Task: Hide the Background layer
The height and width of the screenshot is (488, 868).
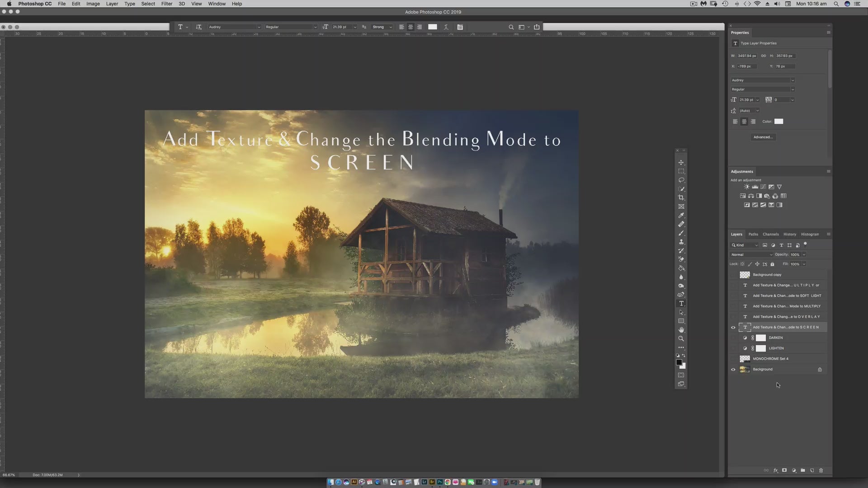Action: [x=733, y=370]
